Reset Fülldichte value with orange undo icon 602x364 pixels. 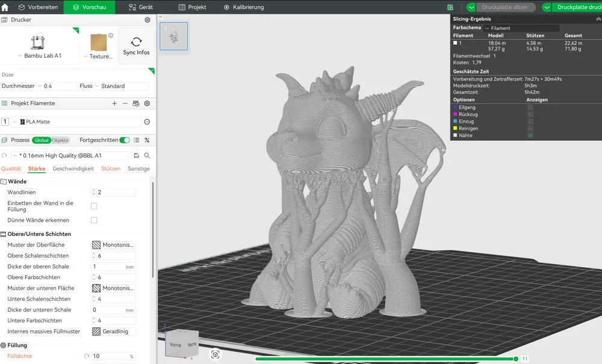[87, 356]
